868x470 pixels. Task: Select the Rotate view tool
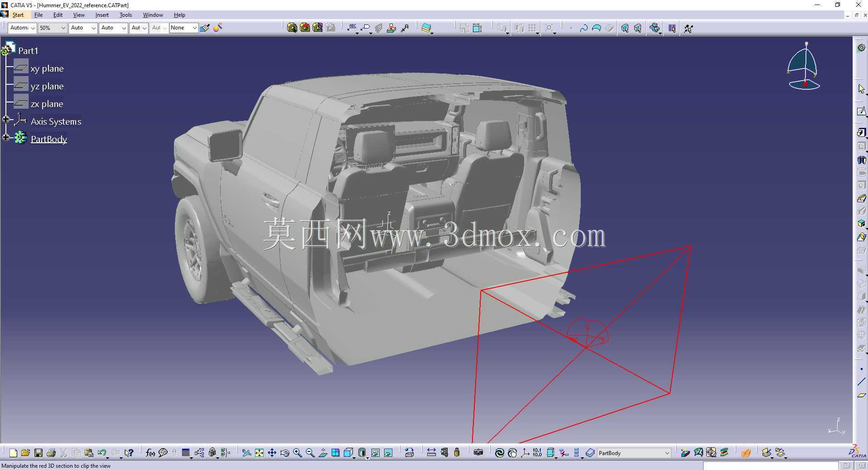point(285,453)
